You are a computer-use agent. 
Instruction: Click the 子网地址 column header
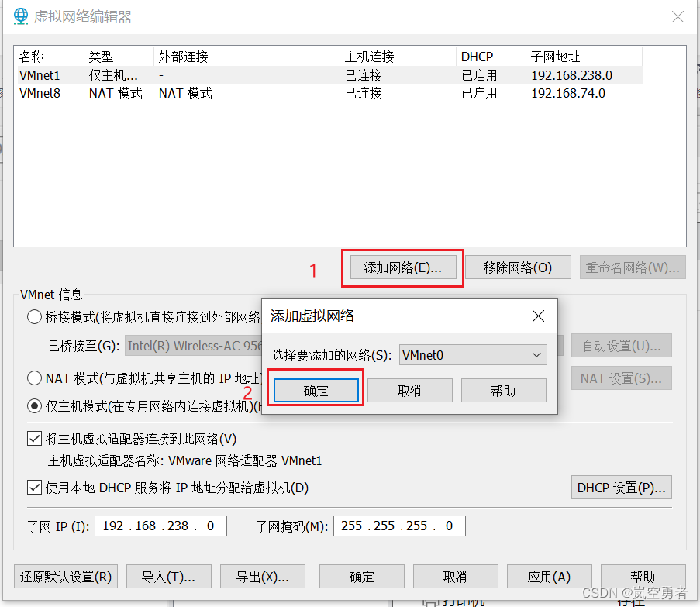(x=584, y=57)
